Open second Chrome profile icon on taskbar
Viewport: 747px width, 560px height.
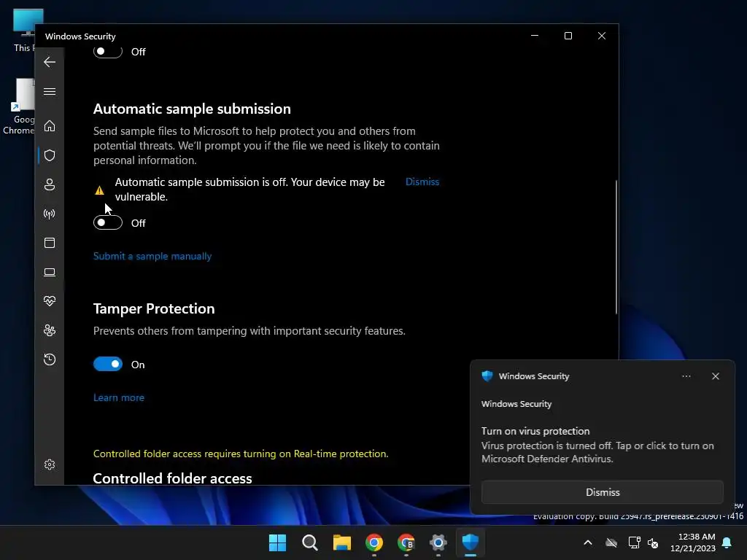click(x=406, y=542)
